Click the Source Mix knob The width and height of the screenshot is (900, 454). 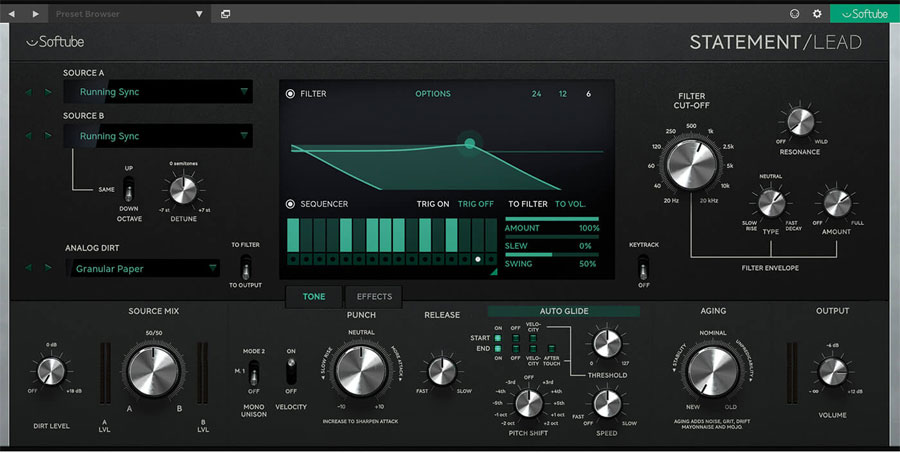click(x=153, y=371)
